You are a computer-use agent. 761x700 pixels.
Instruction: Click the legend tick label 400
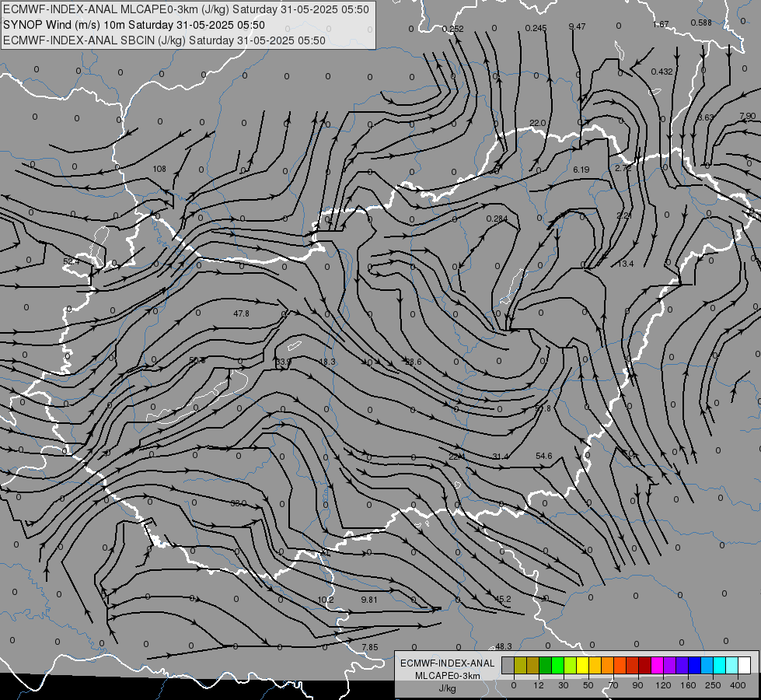click(738, 685)
